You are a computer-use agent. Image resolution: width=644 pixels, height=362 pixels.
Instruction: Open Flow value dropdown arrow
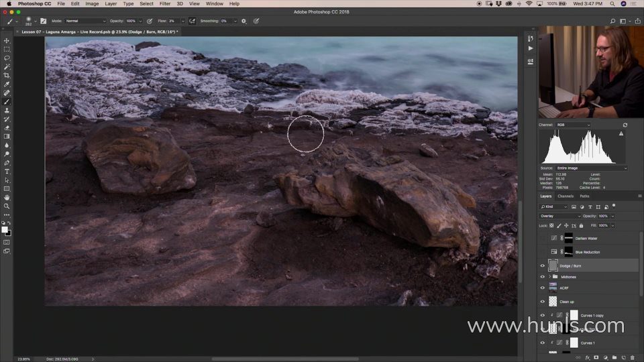[x=182, y=21]
